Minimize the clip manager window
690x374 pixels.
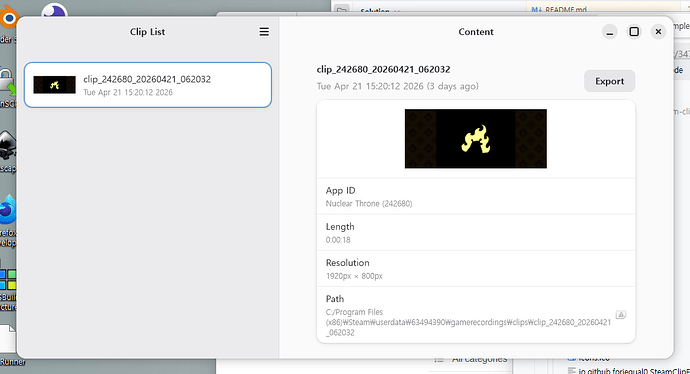609,32
